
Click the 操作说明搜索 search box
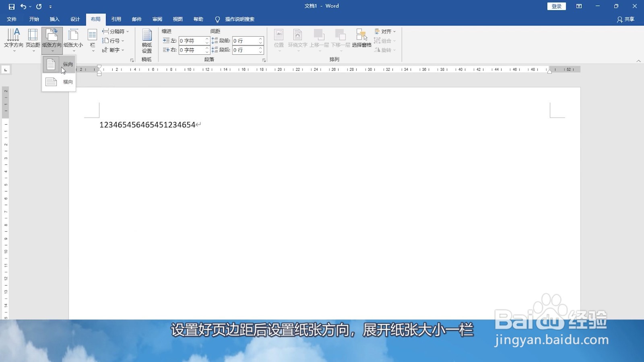(235, 19)
